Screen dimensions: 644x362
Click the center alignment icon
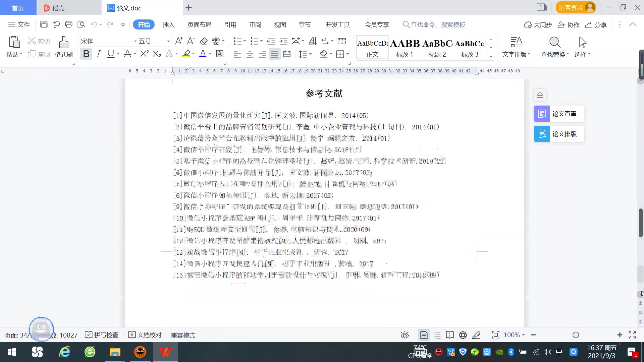point(250,54)
